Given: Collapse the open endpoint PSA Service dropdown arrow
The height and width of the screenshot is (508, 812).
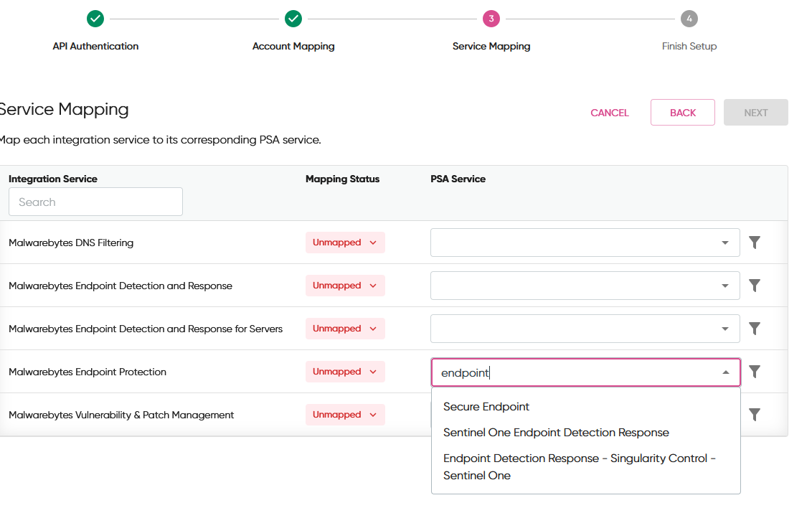Looking at the screenshot, I should point(725,372).
